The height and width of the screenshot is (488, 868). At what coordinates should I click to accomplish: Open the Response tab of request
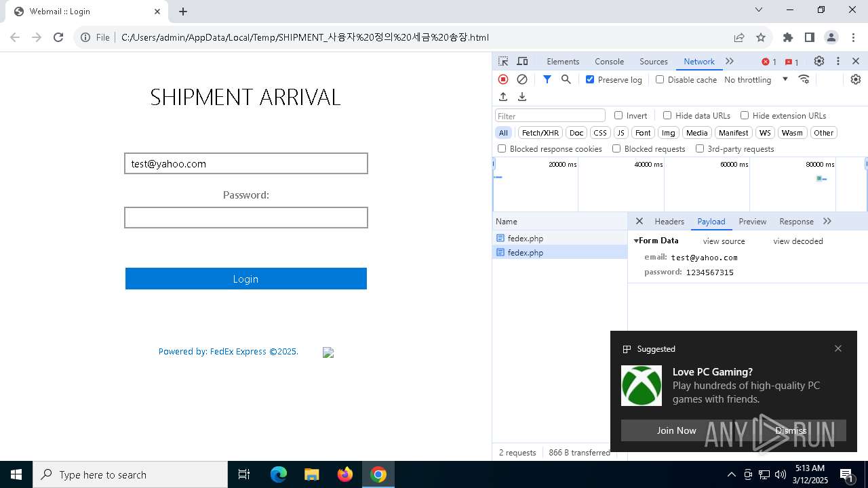point(796,221)
